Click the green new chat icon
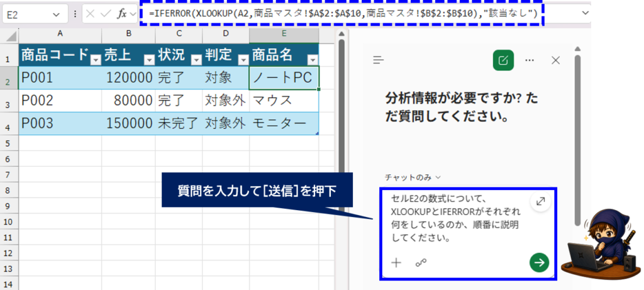The height and width of the screenshot is (290, 644). [503, 61]
